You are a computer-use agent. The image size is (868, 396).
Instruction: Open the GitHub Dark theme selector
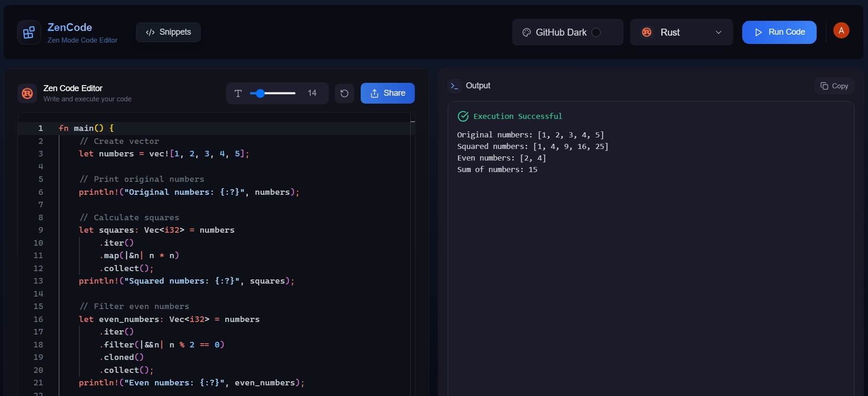560,32
